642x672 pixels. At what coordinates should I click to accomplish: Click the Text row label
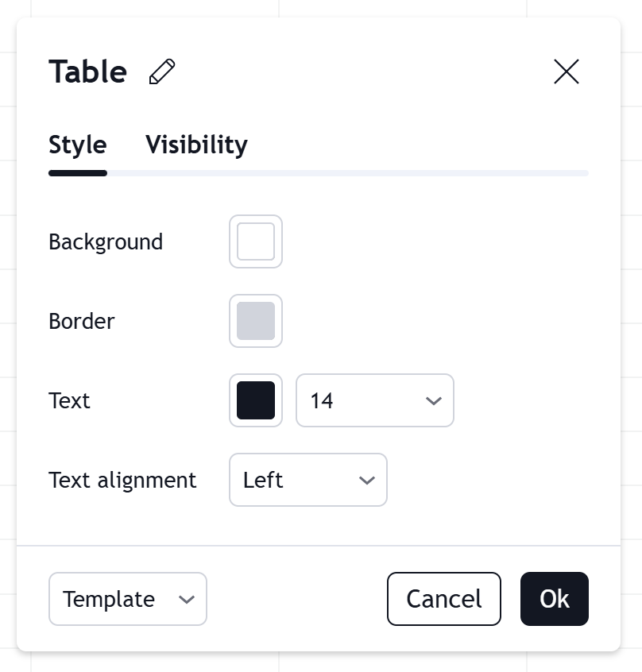[x=70, y=400]
